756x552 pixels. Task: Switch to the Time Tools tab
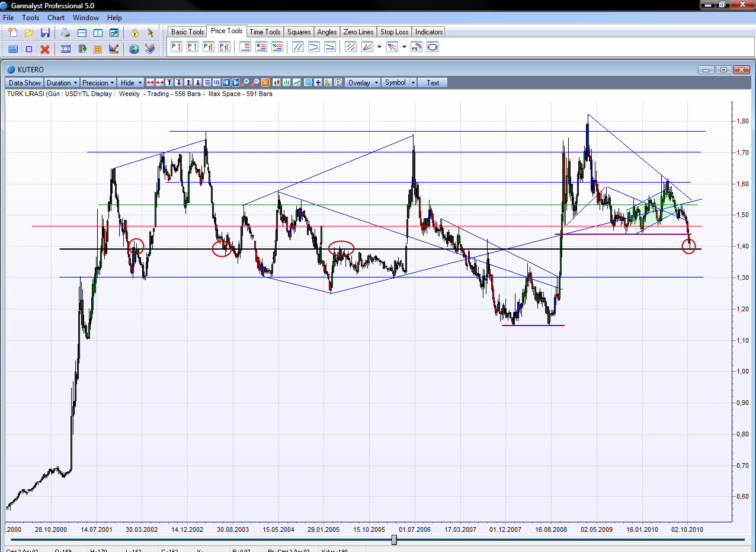click(x=265, y=32)
